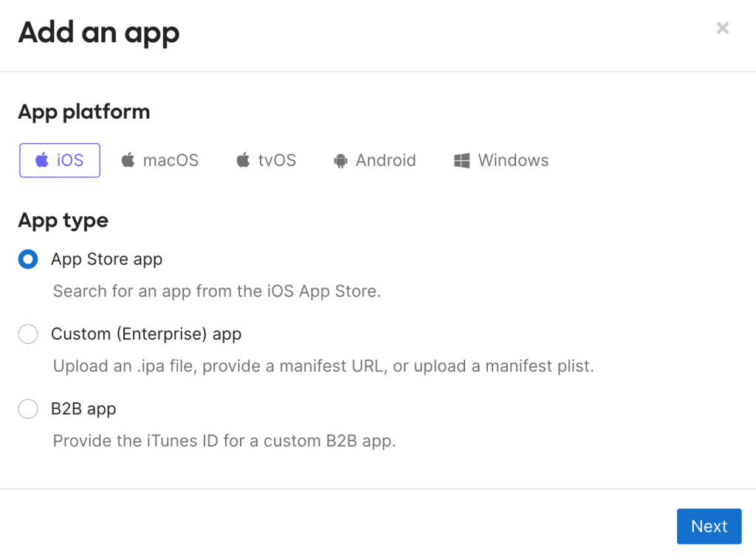
Task: Click the Windows logo icon
Action: pyautogui.click(x=462, y=160)
